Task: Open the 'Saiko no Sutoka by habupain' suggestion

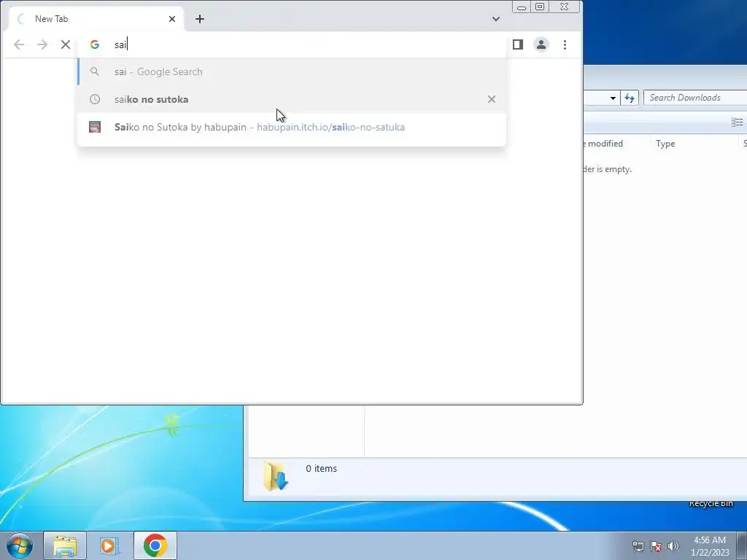Action: [292, 127]
